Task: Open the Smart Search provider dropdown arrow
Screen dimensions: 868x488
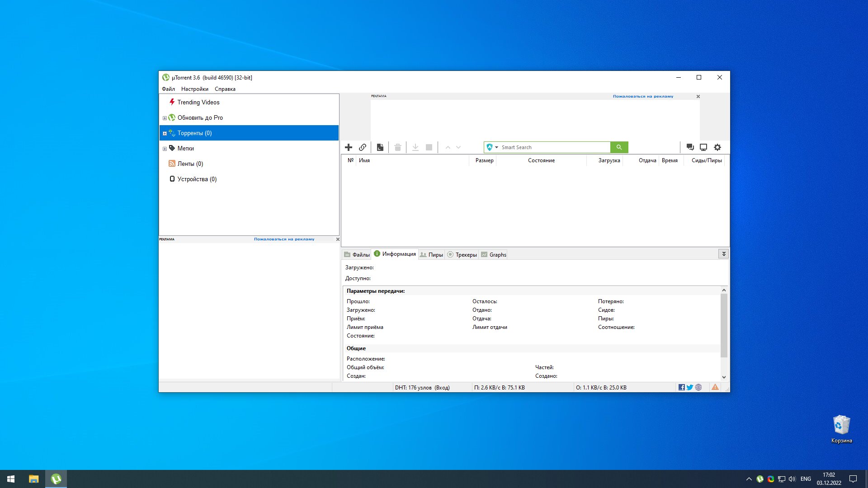Action: [x=496, y=147]
